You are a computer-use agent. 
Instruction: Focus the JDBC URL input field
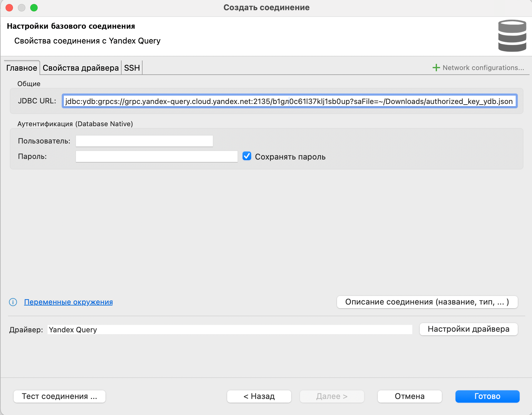[x=289, y=101]
